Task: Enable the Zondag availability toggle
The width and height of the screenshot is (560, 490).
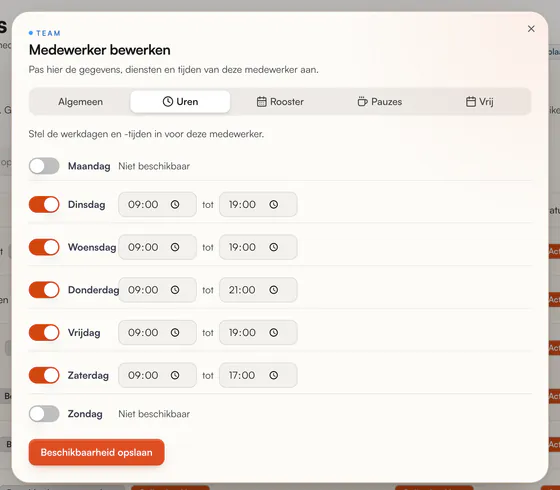Action: pyautogui.click(x=44, y=414)
